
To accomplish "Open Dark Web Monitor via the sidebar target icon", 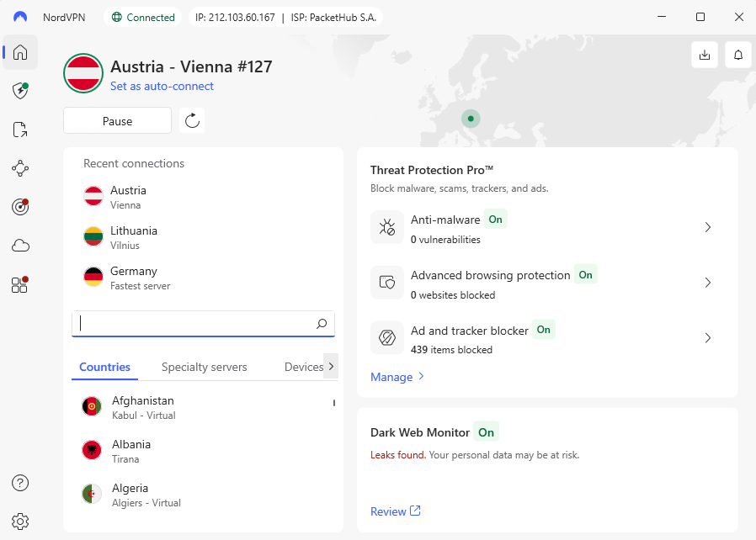I will (x=19, y=207).
